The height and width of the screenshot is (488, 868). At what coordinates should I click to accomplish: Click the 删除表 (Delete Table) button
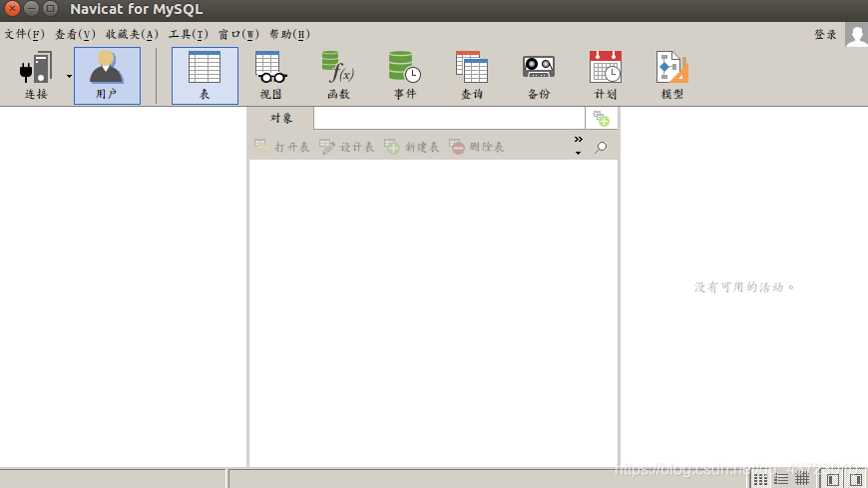(477, 147)
